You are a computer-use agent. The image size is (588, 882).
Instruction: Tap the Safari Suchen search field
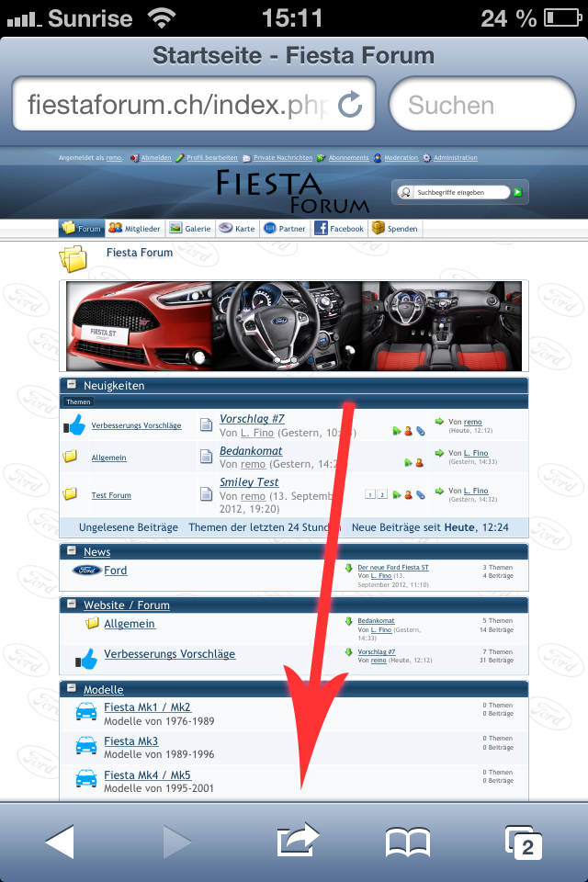482,105
